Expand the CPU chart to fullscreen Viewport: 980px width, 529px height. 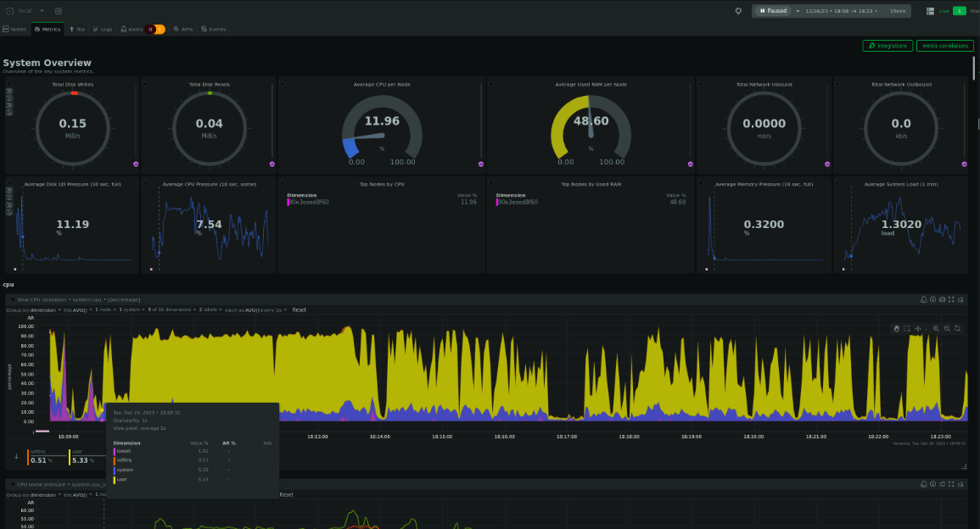point(951,299)
